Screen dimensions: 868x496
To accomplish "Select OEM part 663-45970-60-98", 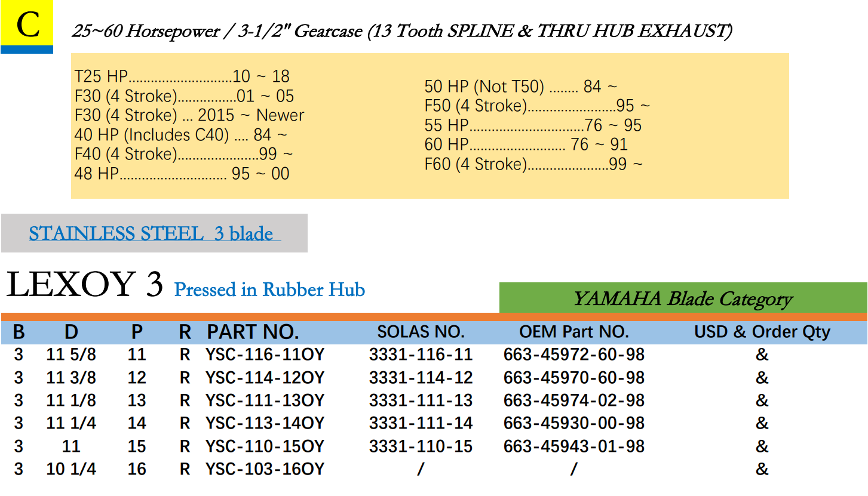I will click(x=574, y=378).
